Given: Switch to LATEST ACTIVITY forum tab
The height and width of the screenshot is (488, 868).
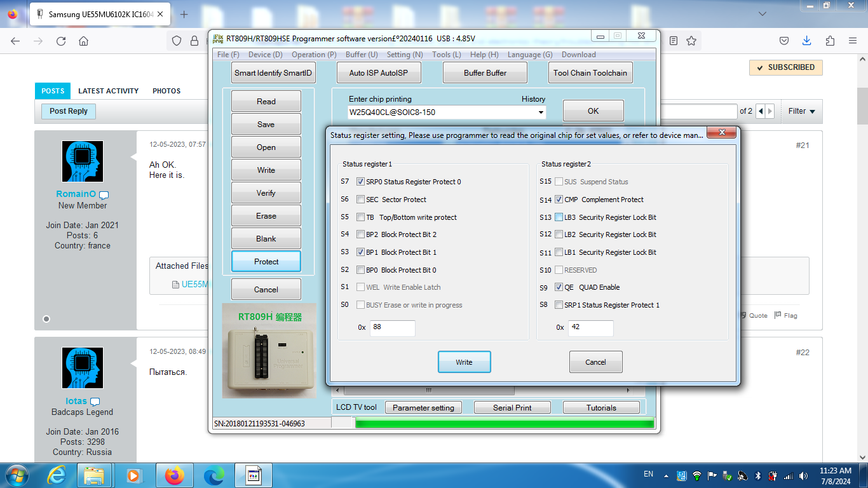Looking at the screenshot, I should 108,91.
